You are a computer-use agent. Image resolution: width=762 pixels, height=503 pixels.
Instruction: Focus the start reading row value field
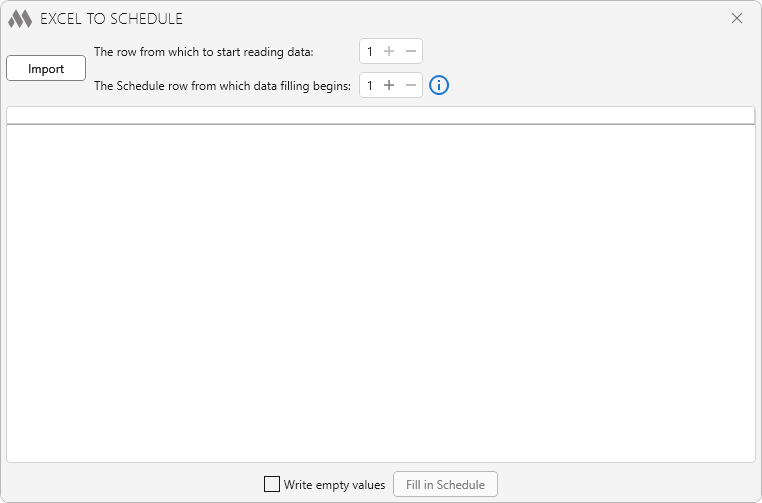(x=370, y=52)
